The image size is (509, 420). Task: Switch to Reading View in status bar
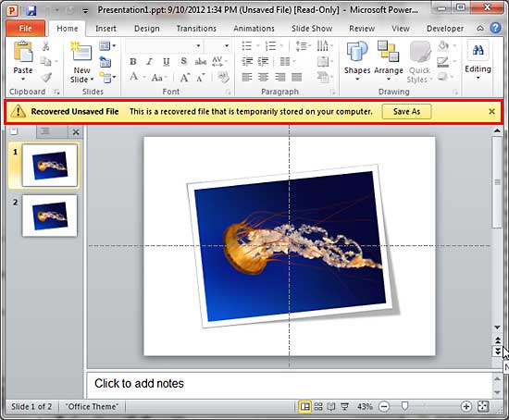tap(331, 406)
